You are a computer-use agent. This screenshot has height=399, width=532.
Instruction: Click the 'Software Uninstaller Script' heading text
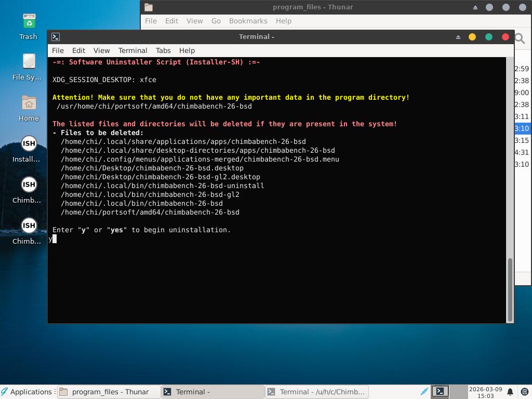coord(156,62)
